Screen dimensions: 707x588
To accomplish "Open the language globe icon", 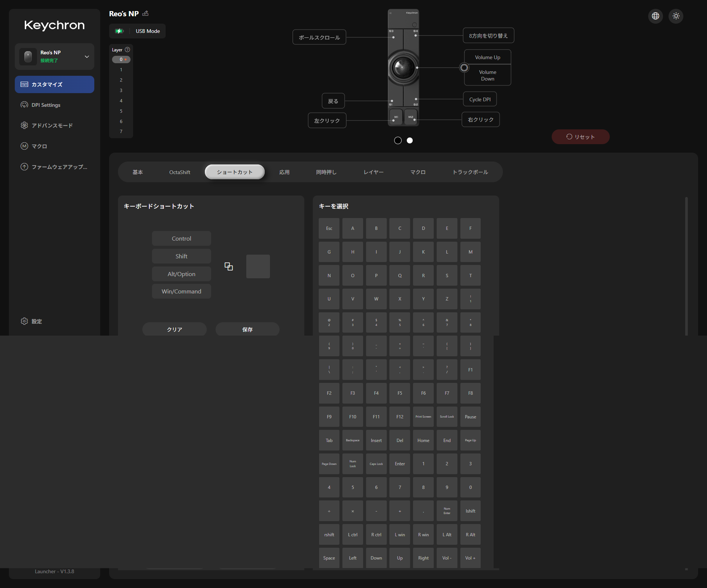I will tap(656, 16).
